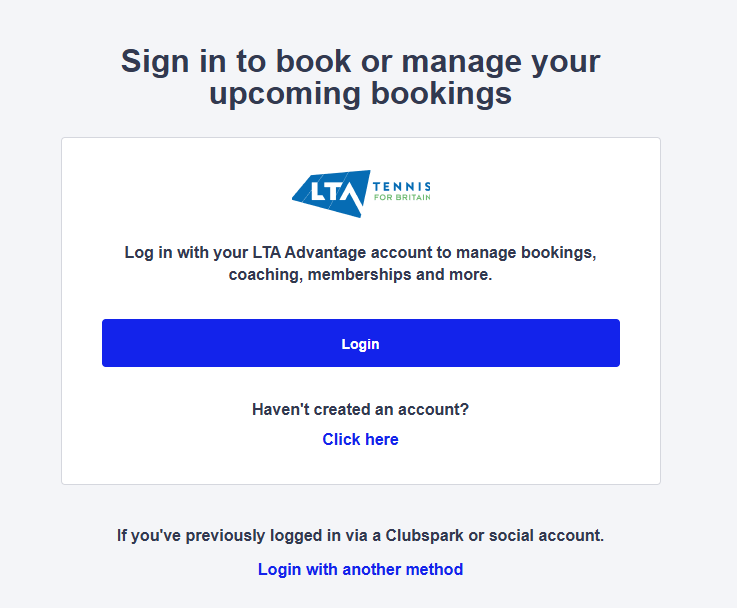Click the blue LTA logo emblem
Screen dimensions: 737x608
click(x=329, y=193)
